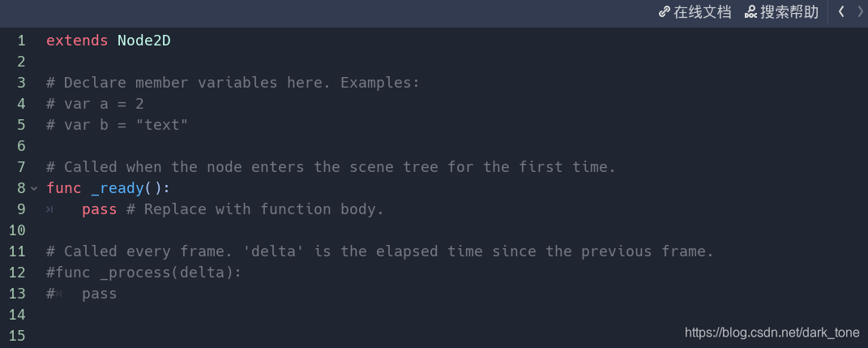Click the _ready function name
The image size is (868, 348).
point(118,188)
